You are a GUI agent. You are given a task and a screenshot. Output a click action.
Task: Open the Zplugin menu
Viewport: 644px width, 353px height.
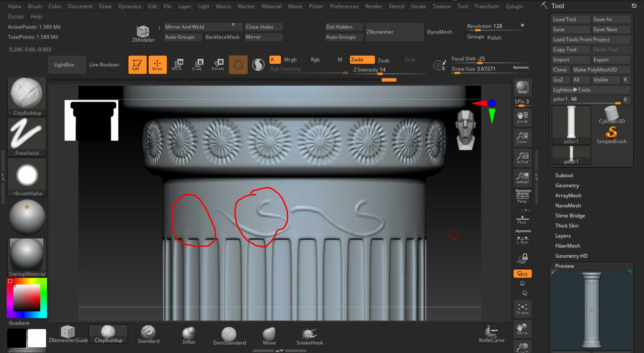(514, 6)
